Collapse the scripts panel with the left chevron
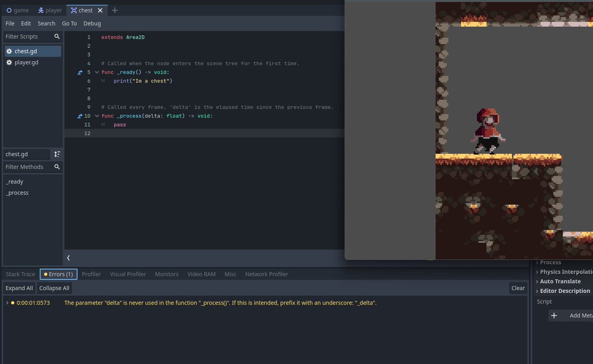 (x=68, y=257)
